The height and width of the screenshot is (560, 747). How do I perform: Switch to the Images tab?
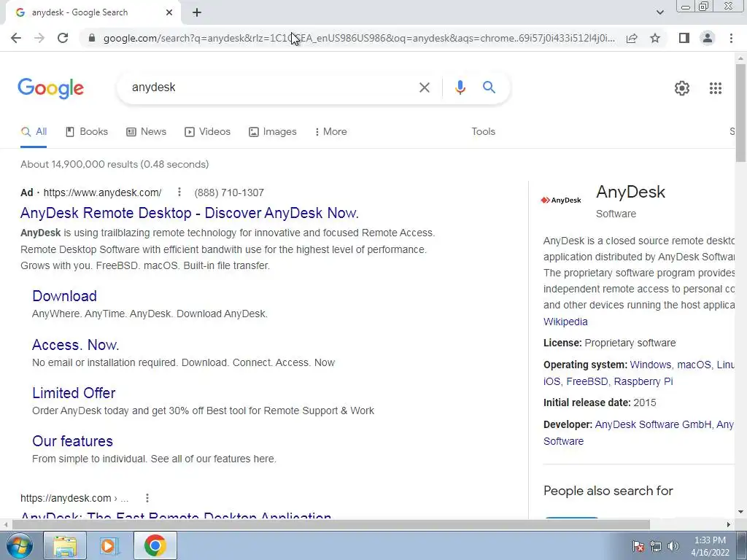(273, 132)
